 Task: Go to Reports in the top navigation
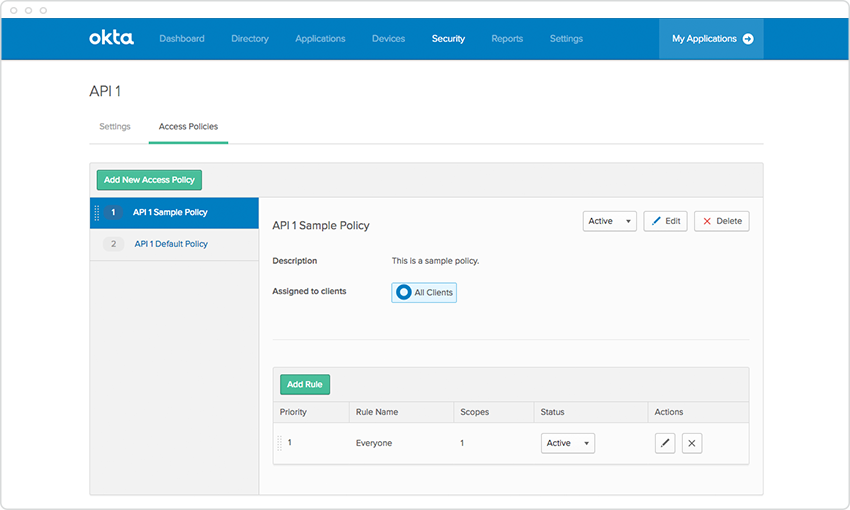click(507, 39)
